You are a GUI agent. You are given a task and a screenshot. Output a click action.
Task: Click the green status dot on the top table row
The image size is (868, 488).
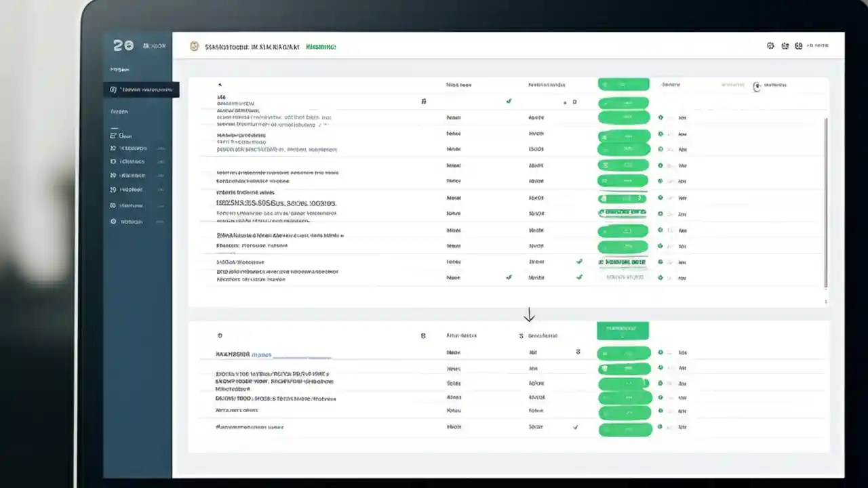point(660,117)
